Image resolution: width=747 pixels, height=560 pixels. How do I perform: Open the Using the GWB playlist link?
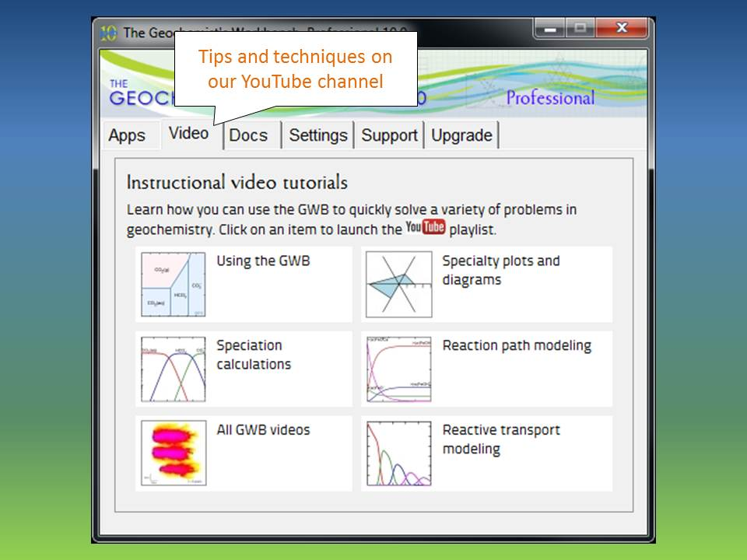pyautogui.click(x=263, y=261)
